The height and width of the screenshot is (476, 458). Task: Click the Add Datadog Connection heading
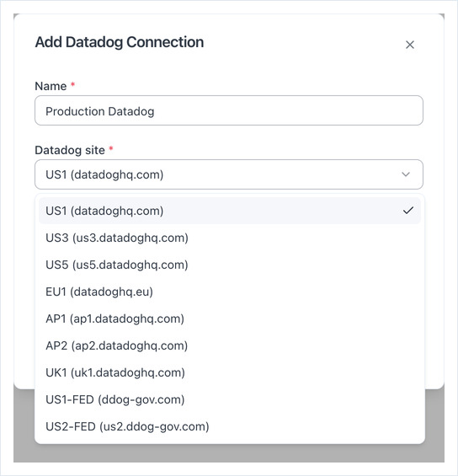(120, 42)
